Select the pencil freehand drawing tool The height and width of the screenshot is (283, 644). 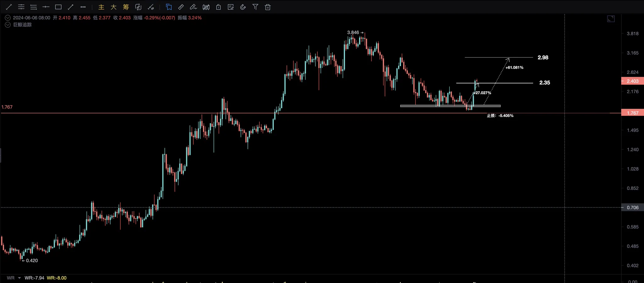tap(193, 7)
